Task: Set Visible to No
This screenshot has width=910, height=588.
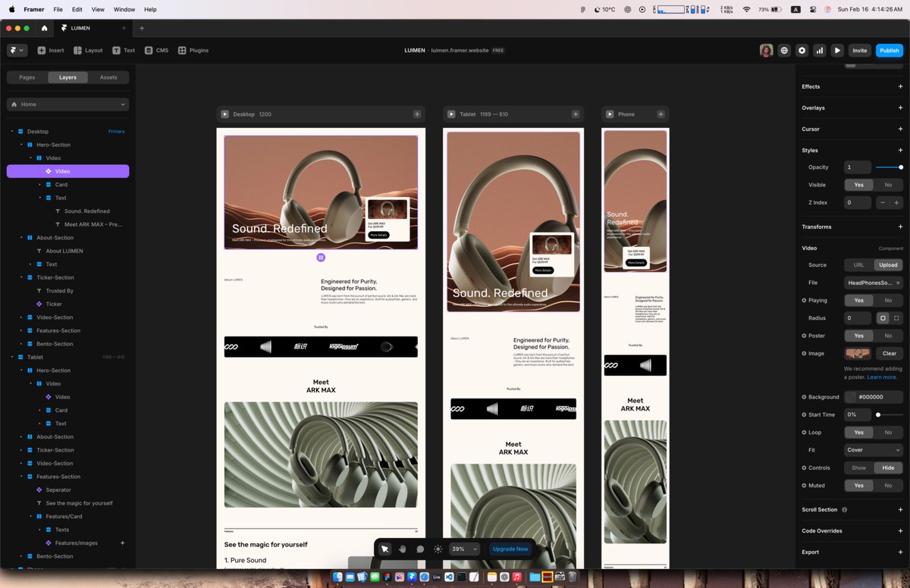Action: point(888,185)
